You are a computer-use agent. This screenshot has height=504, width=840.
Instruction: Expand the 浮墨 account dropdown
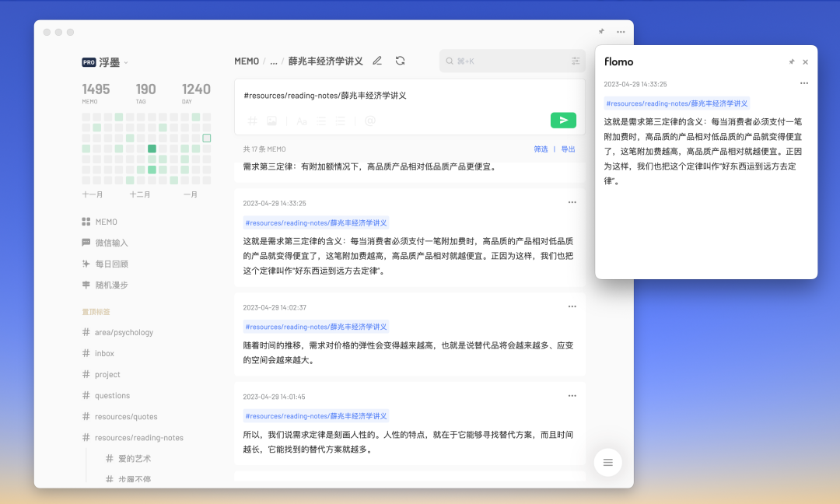coord(126,63)
